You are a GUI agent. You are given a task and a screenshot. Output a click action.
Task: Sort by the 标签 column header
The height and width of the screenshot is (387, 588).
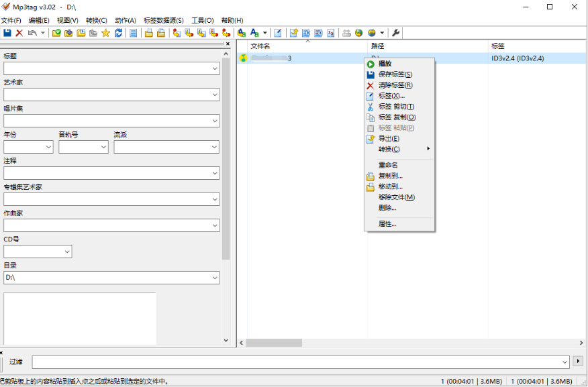(538, 46)
